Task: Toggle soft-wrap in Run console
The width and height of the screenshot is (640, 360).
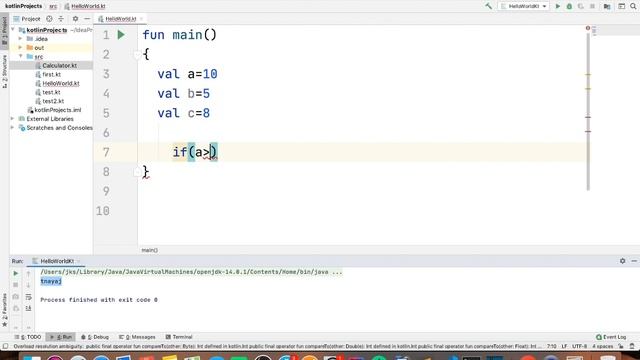Action: (28, 297)
